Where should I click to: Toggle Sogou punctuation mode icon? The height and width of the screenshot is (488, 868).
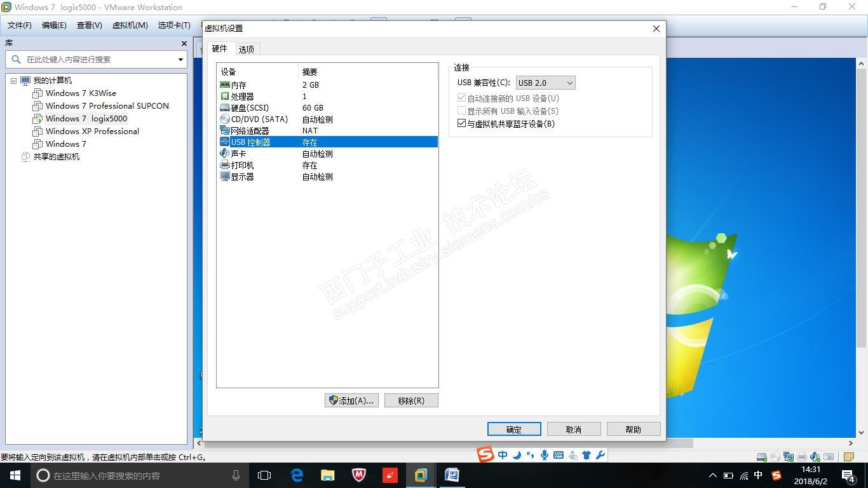(x=530, y=455)
